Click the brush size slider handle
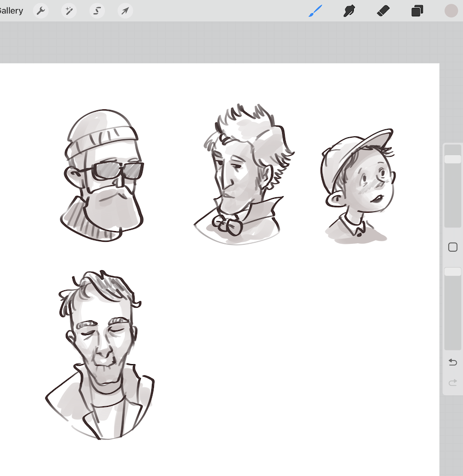This screenshot has width=463, height=476. [x=452, y=159]
